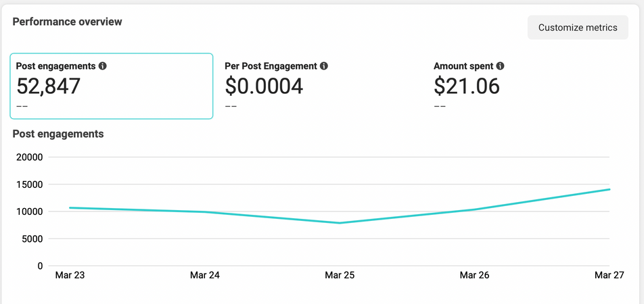The height and width of the screenshot is (304, 644).
Task: Click the Performance overview heading
Action: click(x=68, y=22)
